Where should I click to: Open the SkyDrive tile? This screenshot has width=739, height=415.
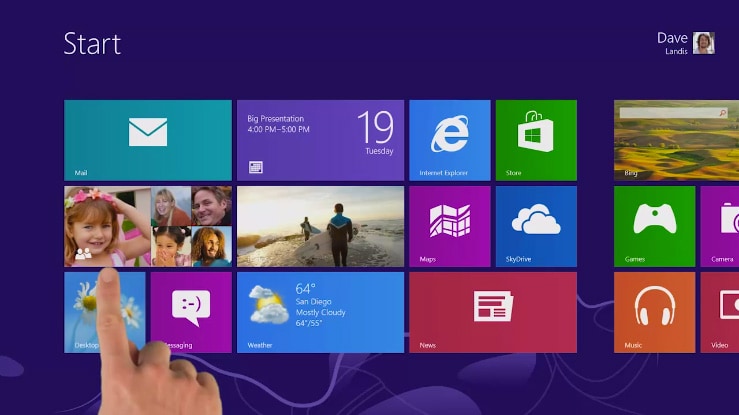pos(536,226)
